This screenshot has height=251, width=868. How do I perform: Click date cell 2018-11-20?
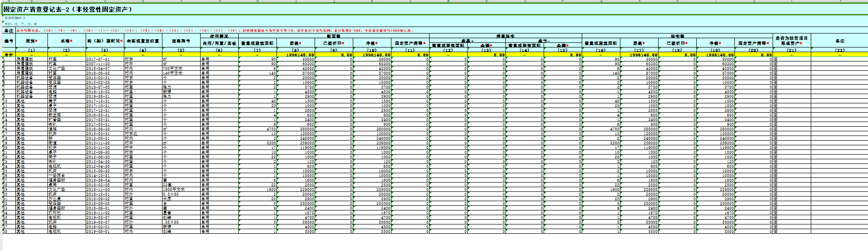pyautogui.click(x=105, y=190)
